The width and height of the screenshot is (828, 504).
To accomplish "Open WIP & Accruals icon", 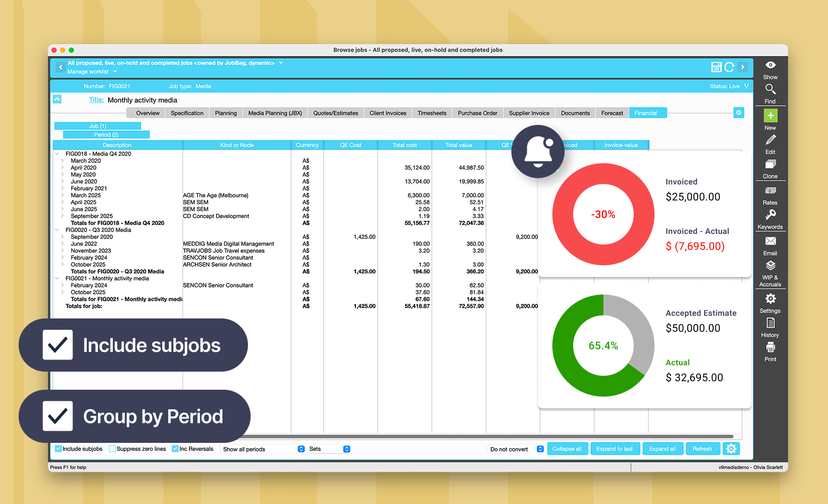I will coord(770,265).
